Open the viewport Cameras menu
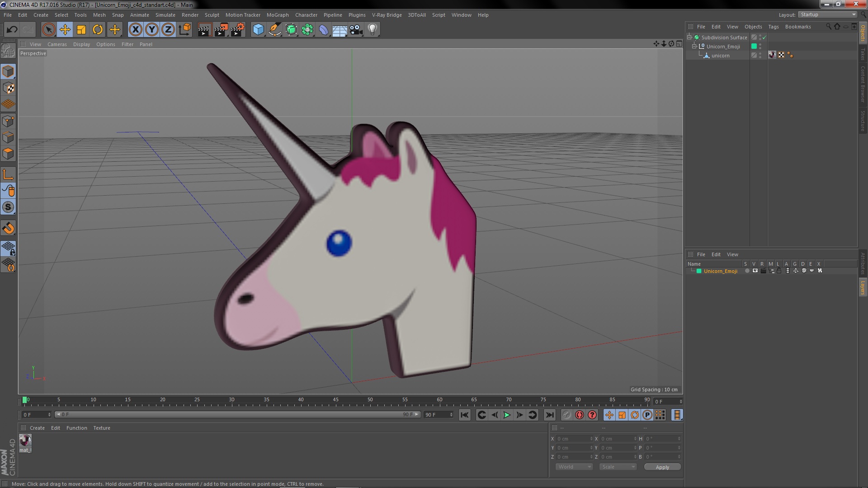 (x=57, y=44)
